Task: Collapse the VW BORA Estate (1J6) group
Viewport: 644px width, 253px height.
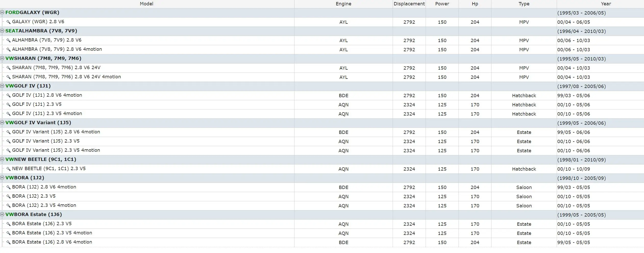Action: coord(2,214)
